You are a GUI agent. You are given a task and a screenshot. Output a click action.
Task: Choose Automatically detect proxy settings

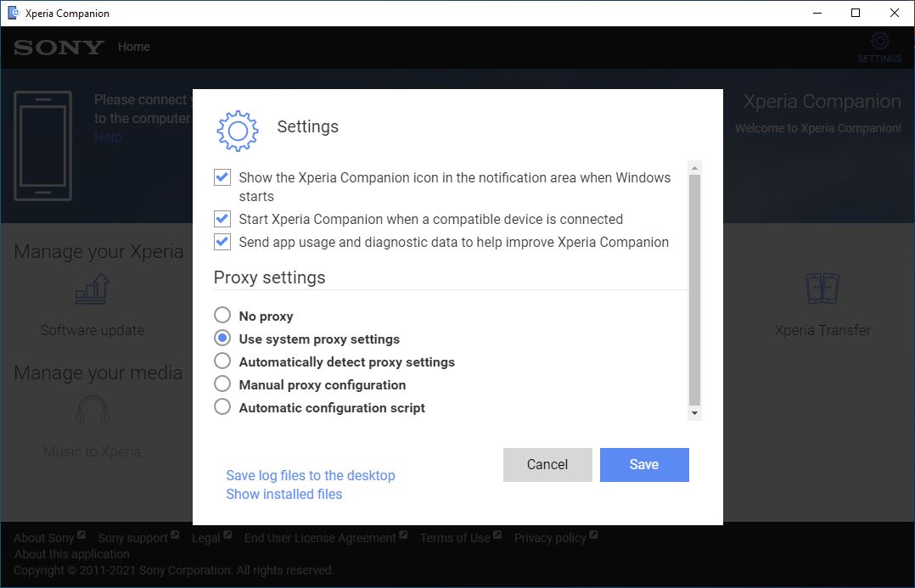coord(222,361)
